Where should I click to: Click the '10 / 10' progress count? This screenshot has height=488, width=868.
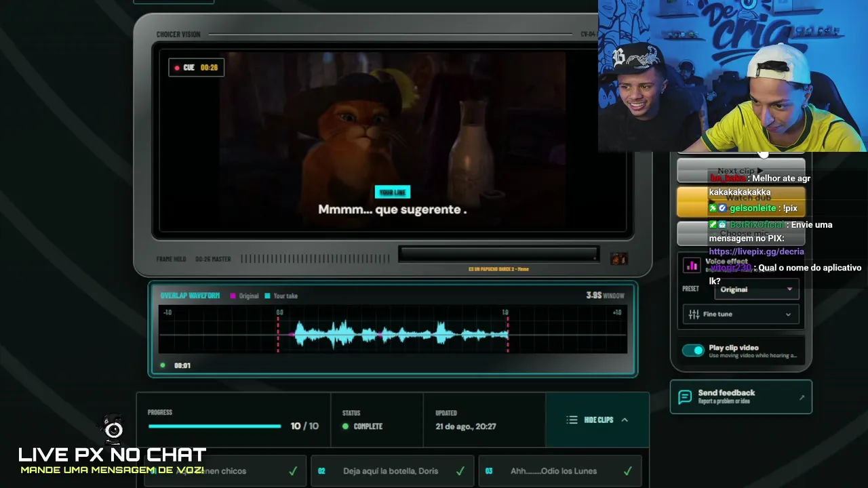304,426
